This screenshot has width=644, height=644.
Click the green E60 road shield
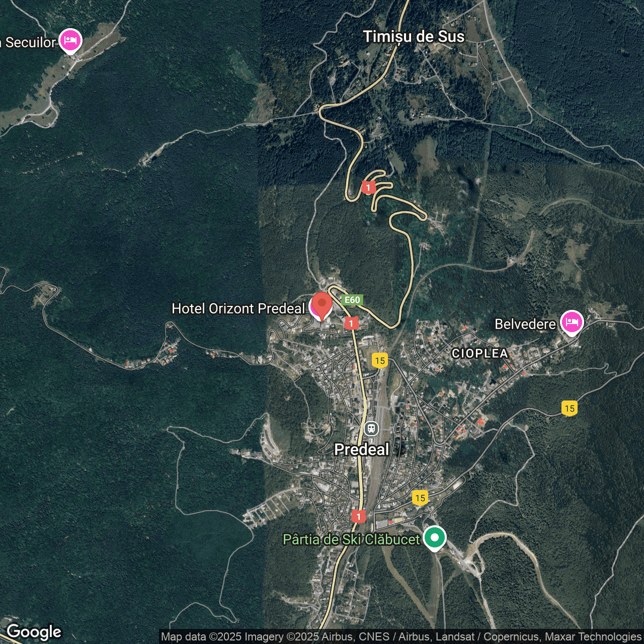(352, 300)
